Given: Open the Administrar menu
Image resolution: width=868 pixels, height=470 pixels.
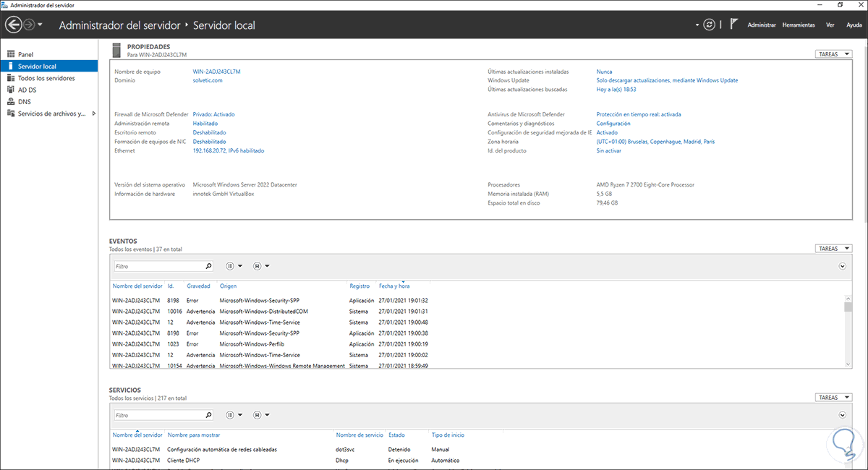Looking at the screenshot, I should click(x=762, y=25).
